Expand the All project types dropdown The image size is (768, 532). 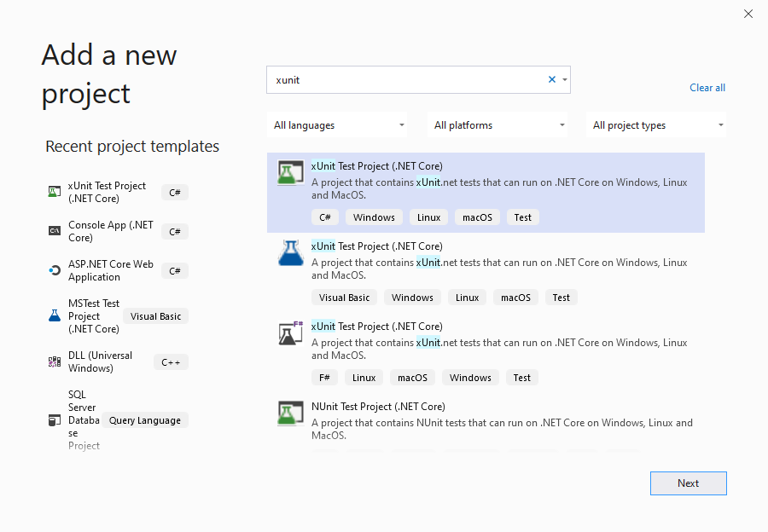(656, 125)
